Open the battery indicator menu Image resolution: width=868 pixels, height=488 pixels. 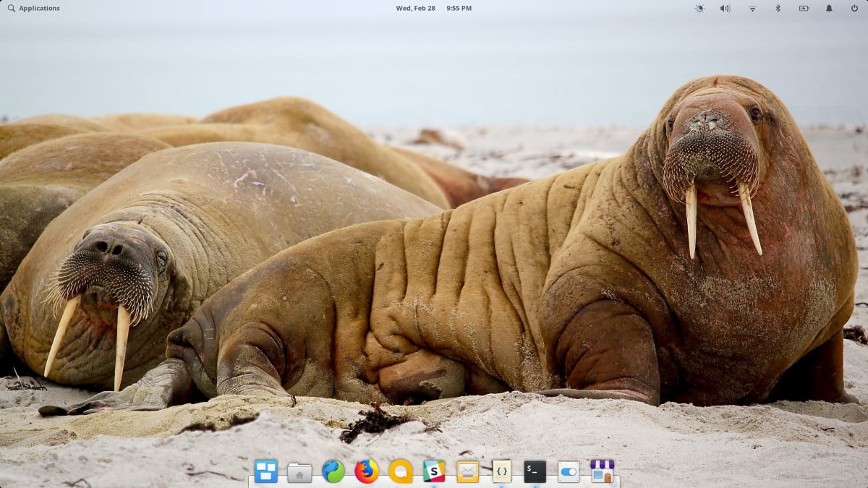[804, 8]
